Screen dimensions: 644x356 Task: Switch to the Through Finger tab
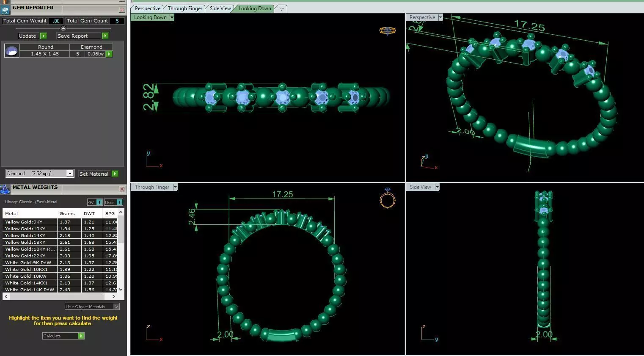(185, 8)
